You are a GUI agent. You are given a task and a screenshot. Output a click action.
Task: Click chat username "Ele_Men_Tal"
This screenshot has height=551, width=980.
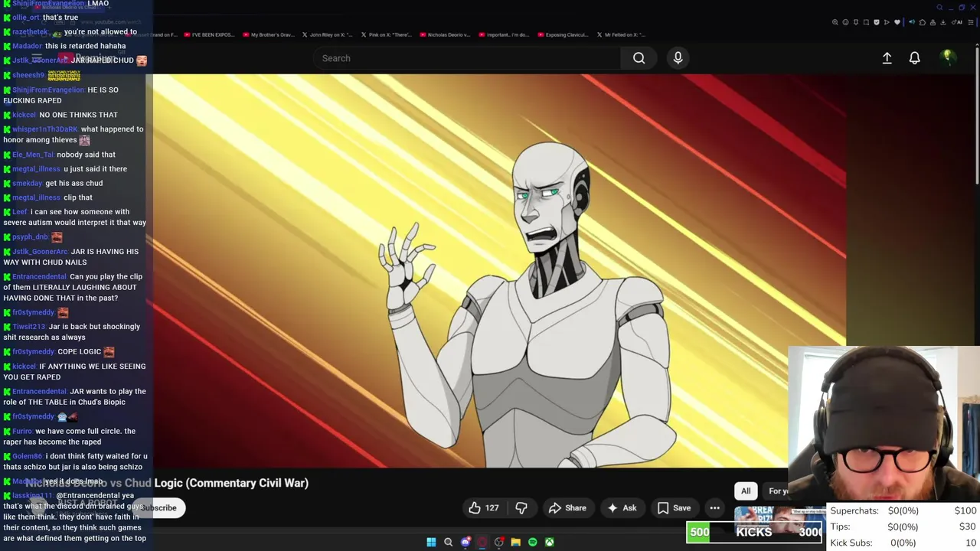click(33, 155)
